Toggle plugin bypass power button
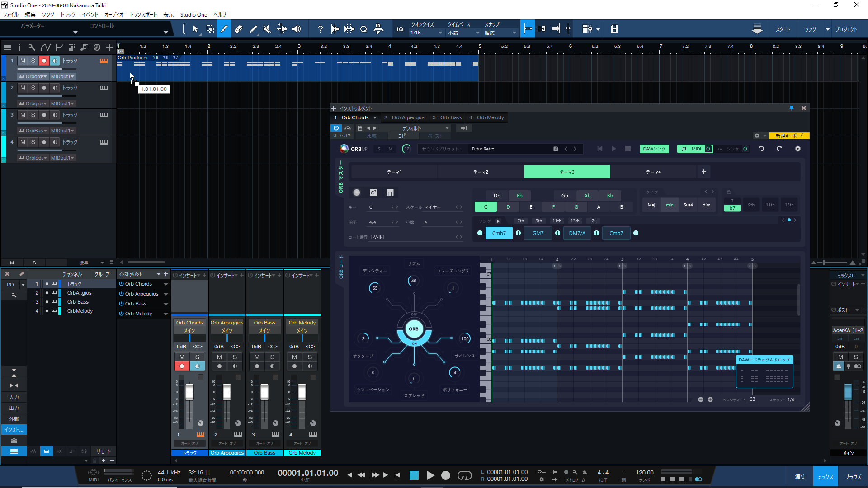The image size is (868, 488). (x=336, y=128)
